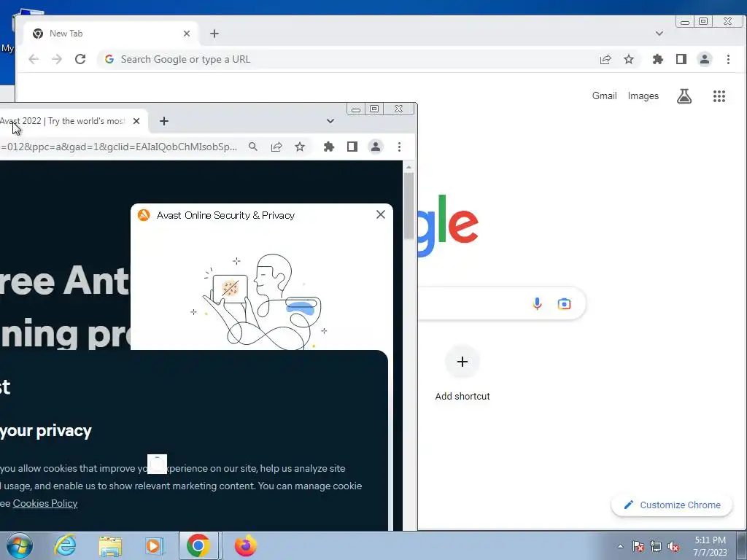Click the zoom magnifier in Avast window address bar
Screen dimensions: 747x560
(x=253, y=147)
